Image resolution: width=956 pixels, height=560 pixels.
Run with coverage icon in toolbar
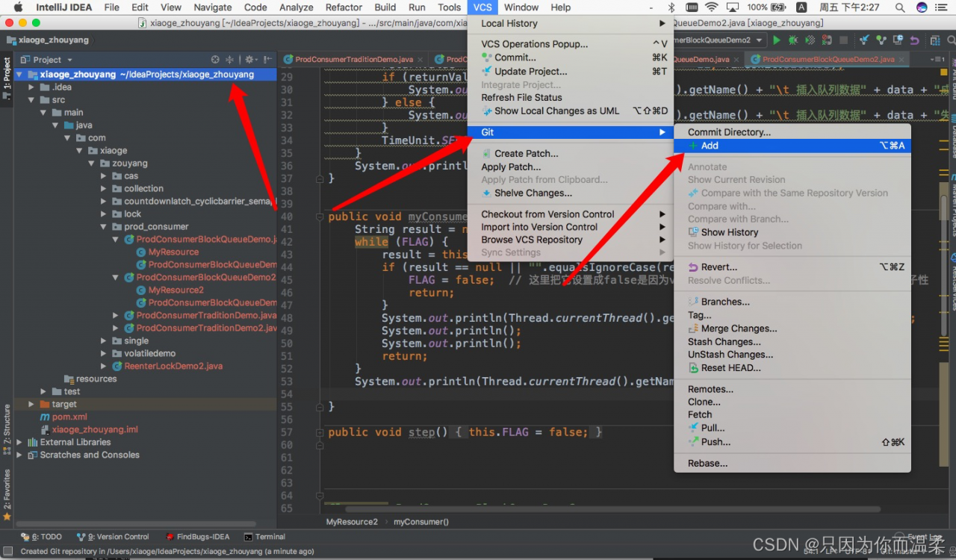810,40
